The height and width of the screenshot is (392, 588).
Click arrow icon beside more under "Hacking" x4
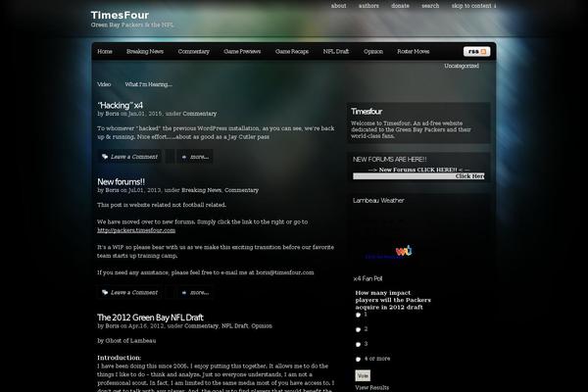tap(184, 157)
